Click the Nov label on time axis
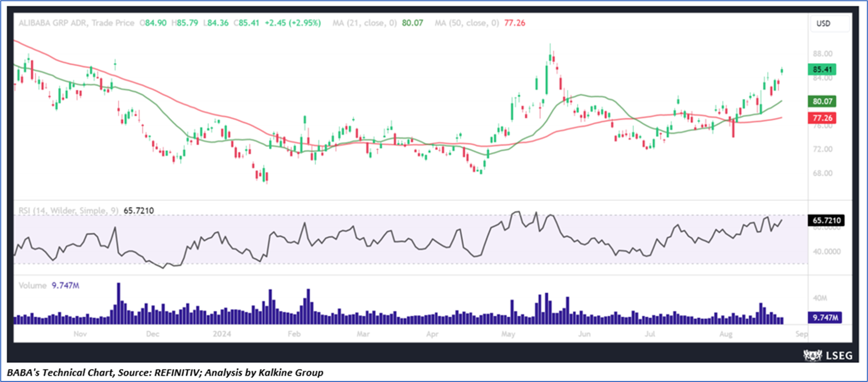This screenshot has width=868, height=382. 80,334
